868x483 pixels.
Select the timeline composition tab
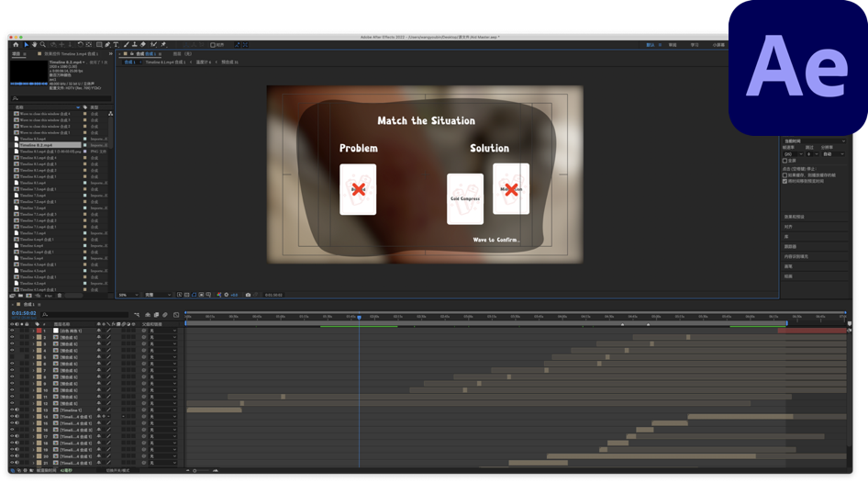[28, 304]
